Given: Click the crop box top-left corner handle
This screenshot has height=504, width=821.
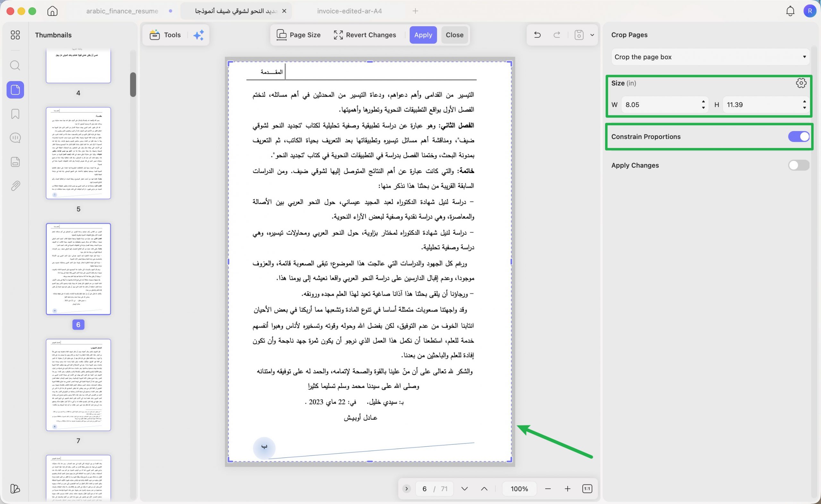Looking at the screenshot, I should [230, 63].
